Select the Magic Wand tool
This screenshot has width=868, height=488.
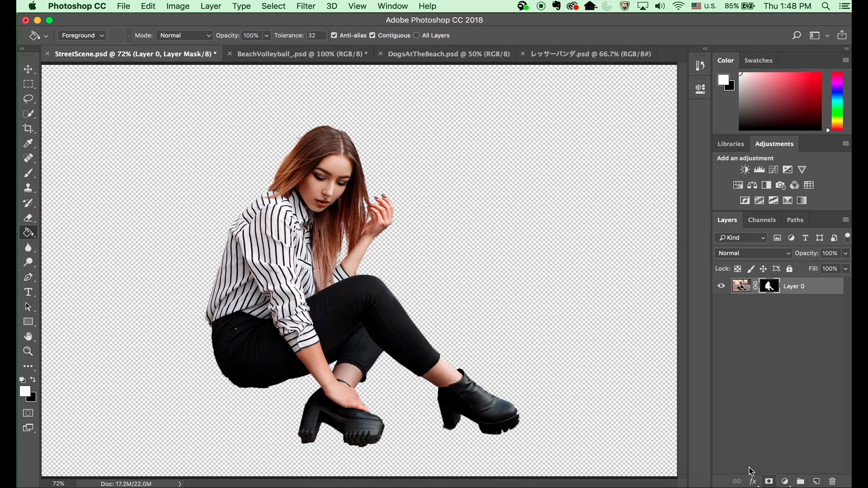28,113
